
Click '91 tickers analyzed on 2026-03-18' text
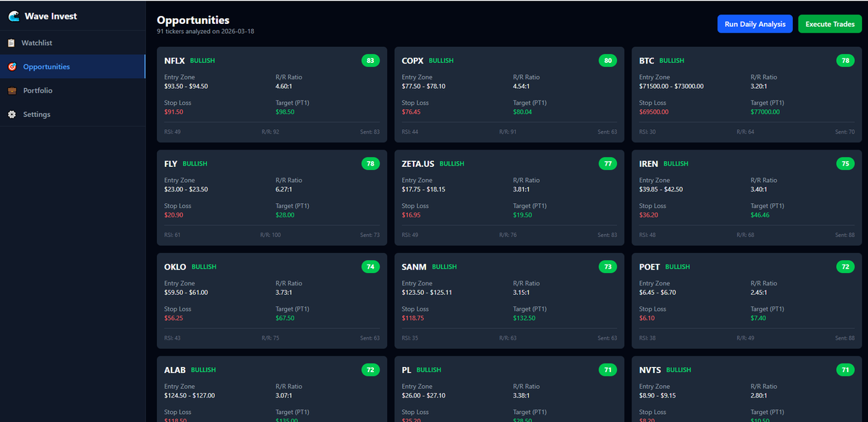(x=205, y=32)
